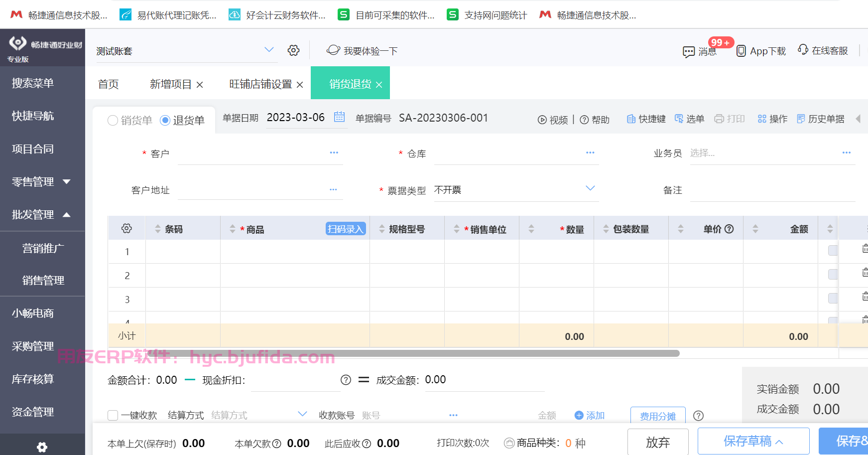Click the 选单 toolbar item
This screenshot has height=455, width=868.
point(689,119)
